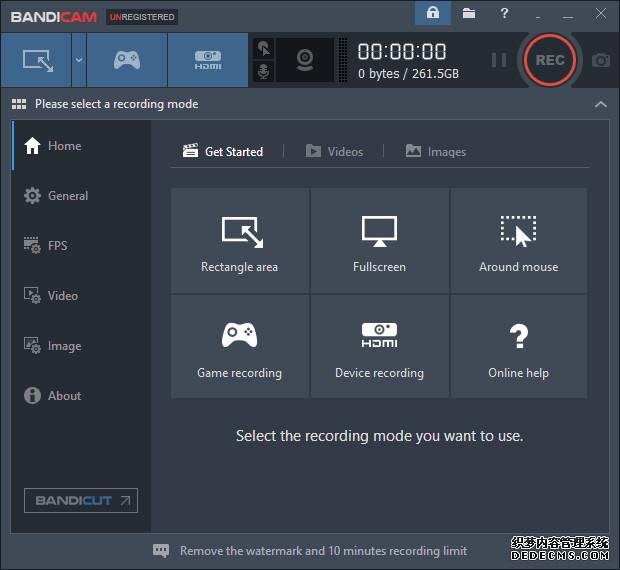Toggle webcam overlay icon

click(305, 60)
